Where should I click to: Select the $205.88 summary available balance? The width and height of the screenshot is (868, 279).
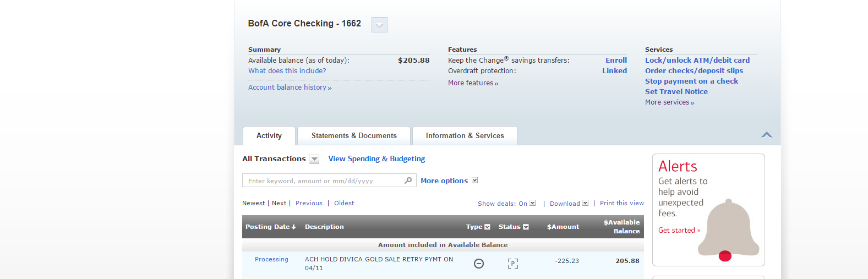coord(413,61)
